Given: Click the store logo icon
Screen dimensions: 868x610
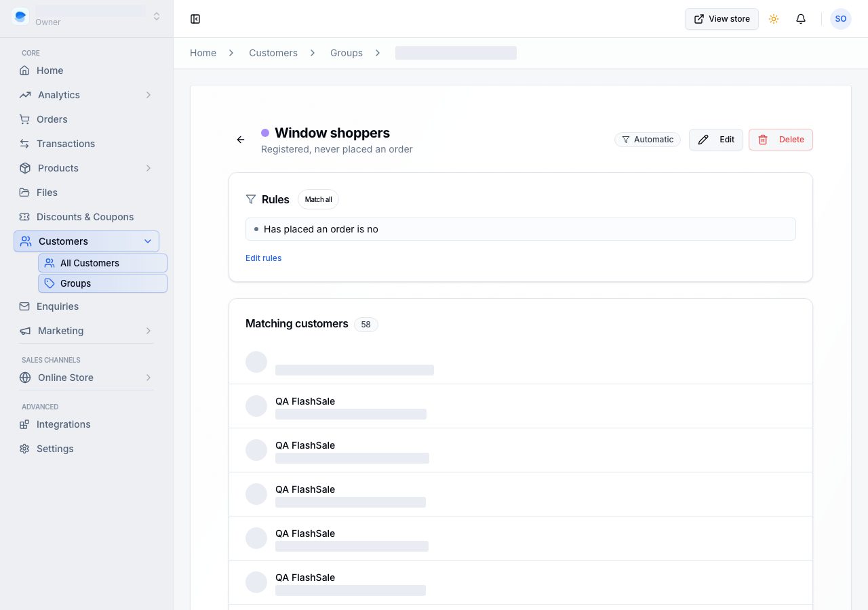Looking at the screenshot, I should click(x=20, y=16).
